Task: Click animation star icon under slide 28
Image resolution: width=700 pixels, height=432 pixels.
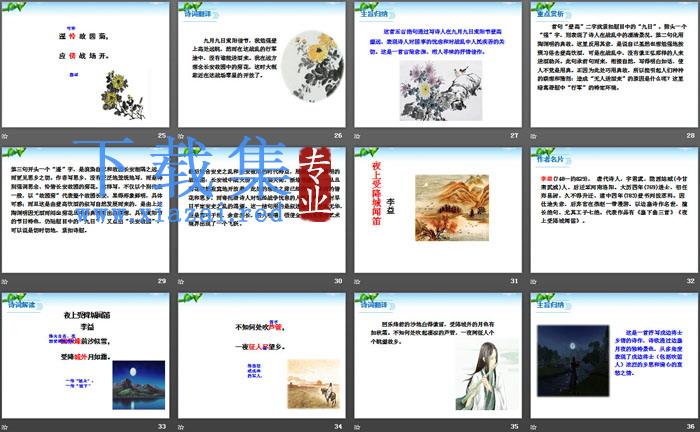Action: tap(534, 136)
